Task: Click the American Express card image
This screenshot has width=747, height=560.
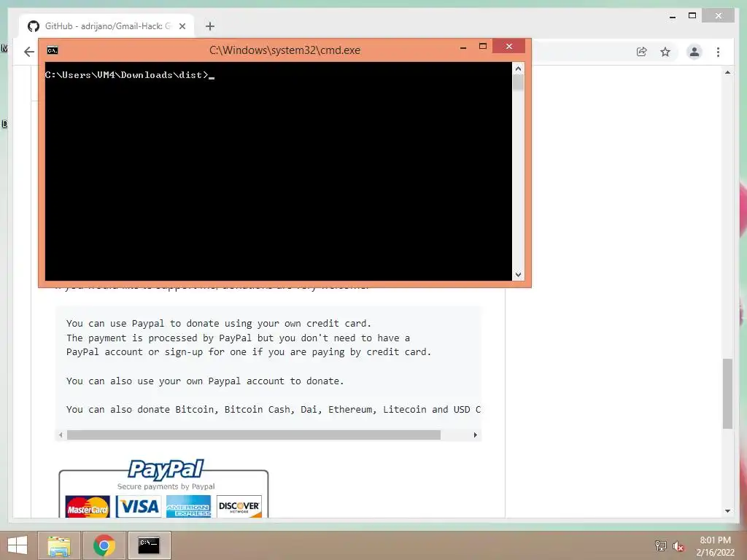Action: [188, 507]
